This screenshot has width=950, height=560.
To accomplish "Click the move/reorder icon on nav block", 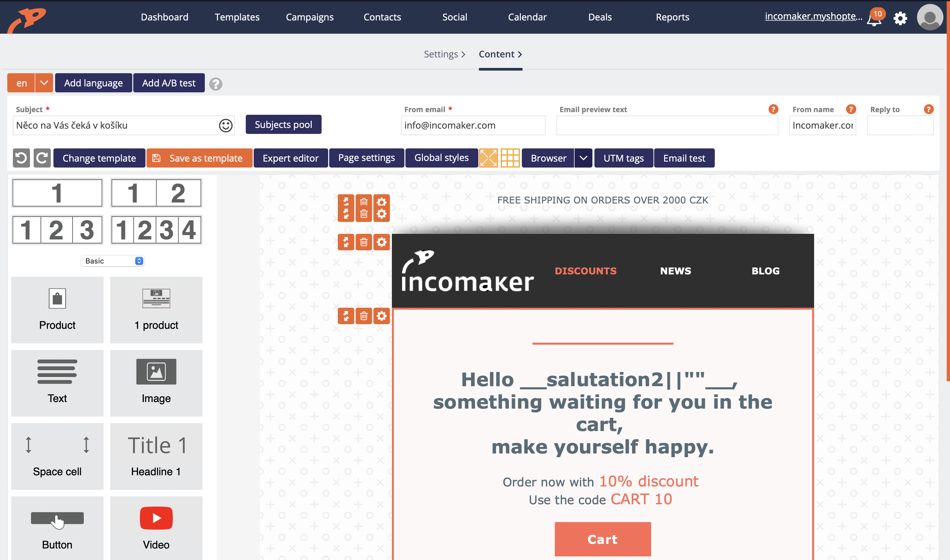I will click(x=345, y=241).
